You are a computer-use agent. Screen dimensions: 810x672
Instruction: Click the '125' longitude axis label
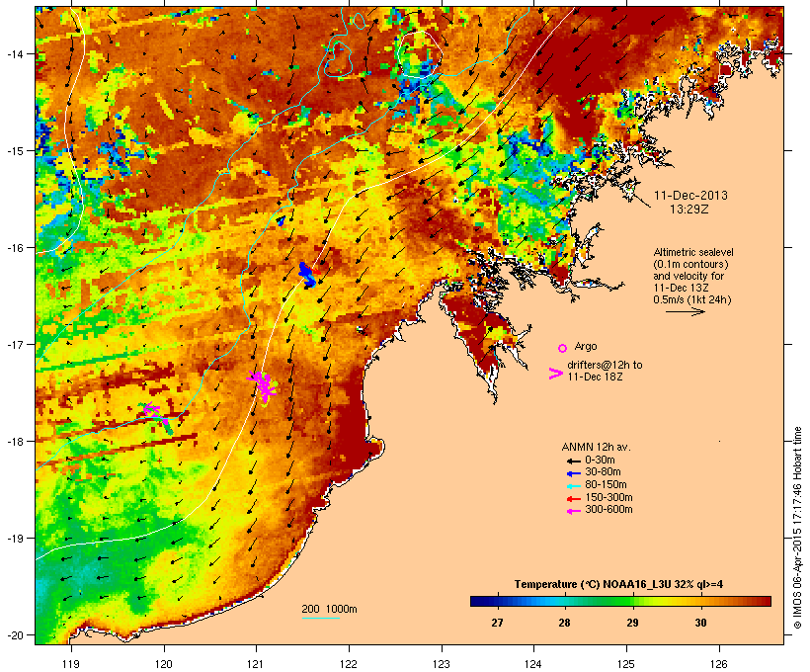pyautogui.click(x=626, y=664)
